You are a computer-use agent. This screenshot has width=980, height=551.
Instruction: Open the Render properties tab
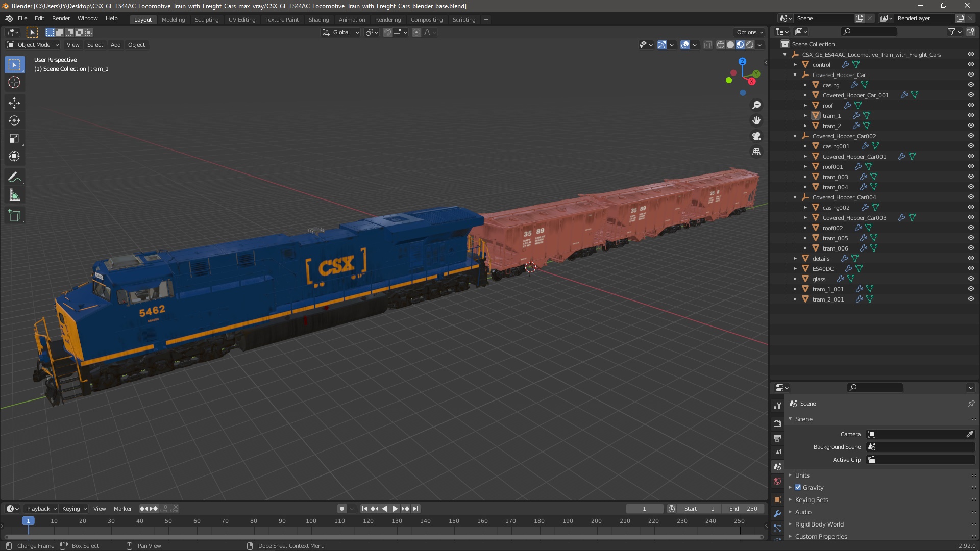777,424
